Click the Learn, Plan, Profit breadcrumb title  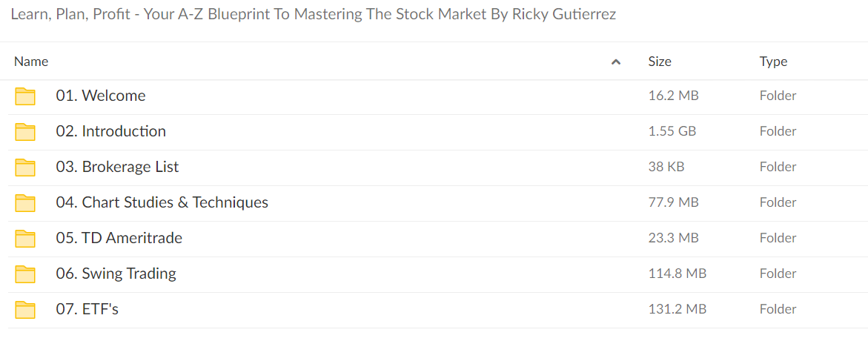click(314, 14)
